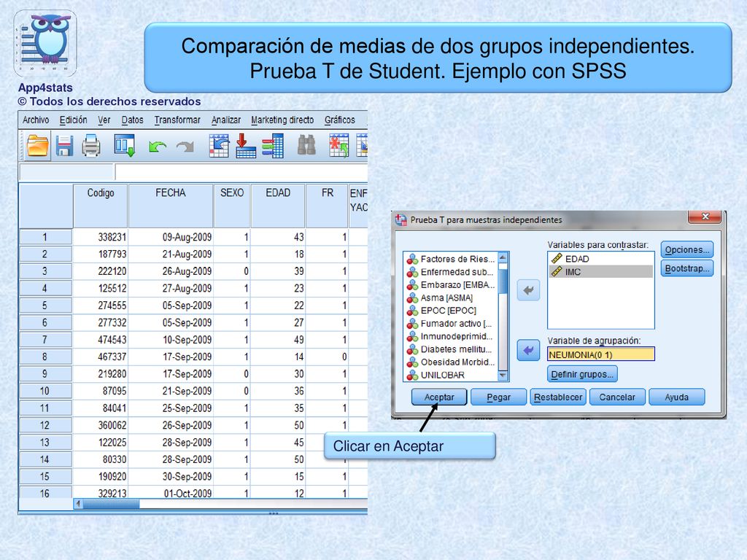Click the date cell 09-Aug-2009
The image size is (747, 560).
pos(171,237)
